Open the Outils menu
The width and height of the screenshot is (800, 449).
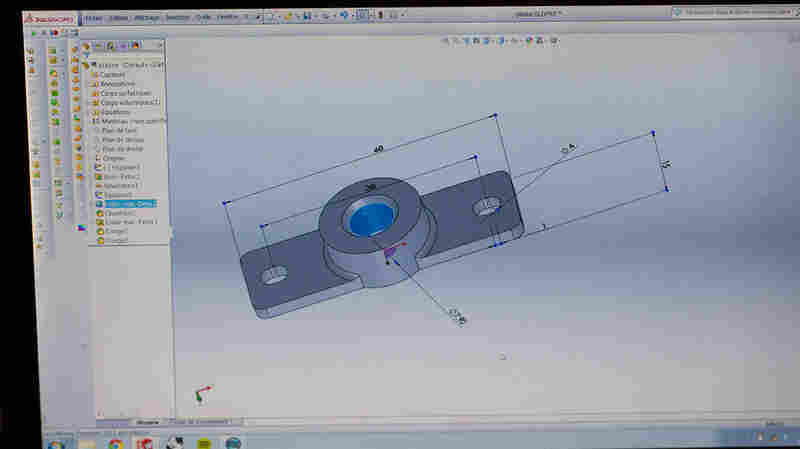click(x=203, y=18)
